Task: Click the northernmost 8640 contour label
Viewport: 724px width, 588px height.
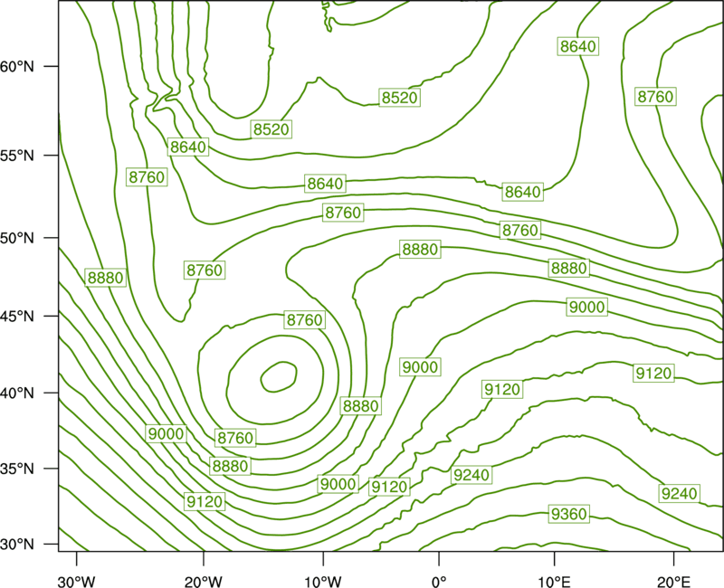Action: pos(578,46)
